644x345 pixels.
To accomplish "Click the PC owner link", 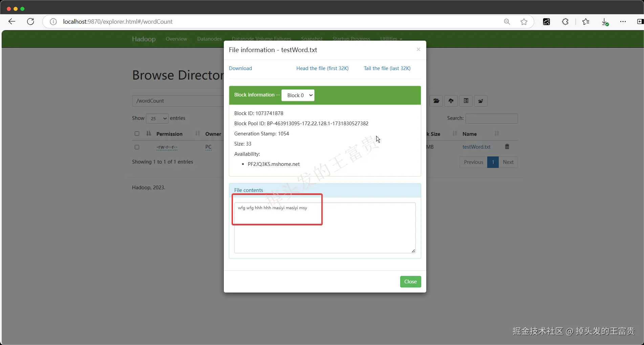I will coord(208,147).
